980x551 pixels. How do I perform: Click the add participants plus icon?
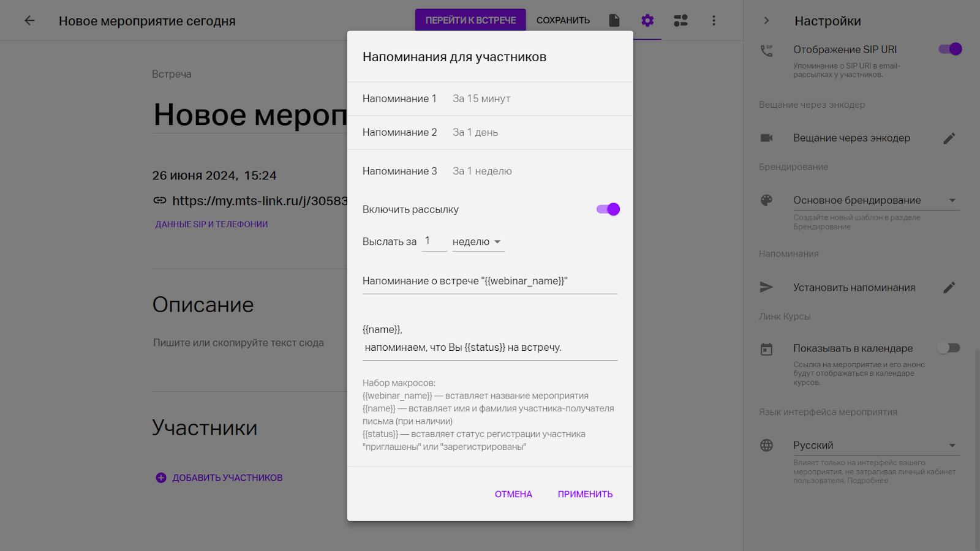tap(161, 478)
